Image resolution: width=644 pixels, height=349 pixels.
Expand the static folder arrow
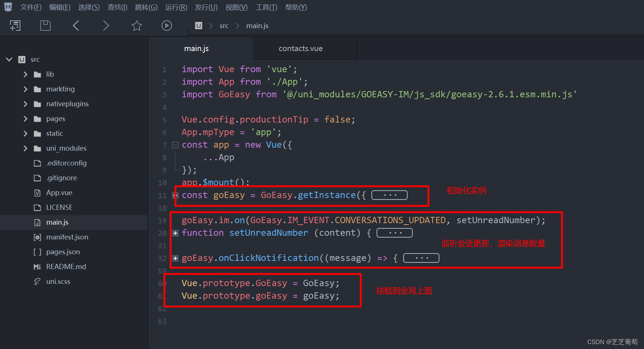pos(25,134)
